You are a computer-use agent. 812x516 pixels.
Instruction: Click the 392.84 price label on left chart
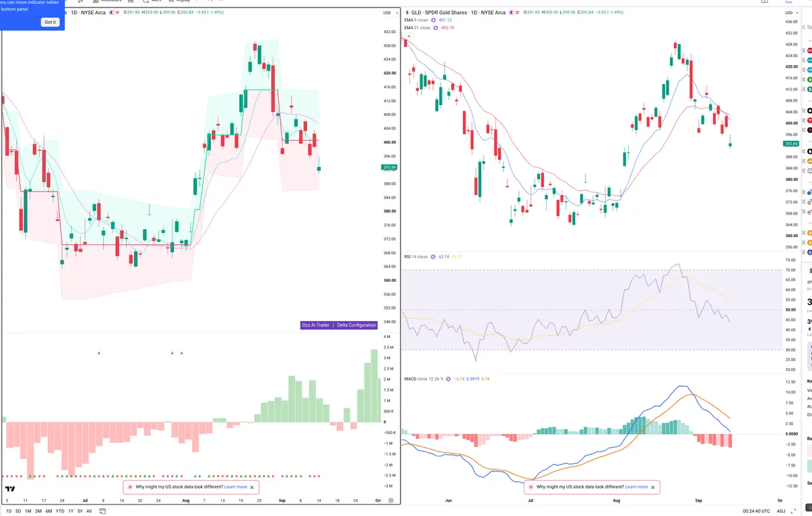click(x=389, y=167)
